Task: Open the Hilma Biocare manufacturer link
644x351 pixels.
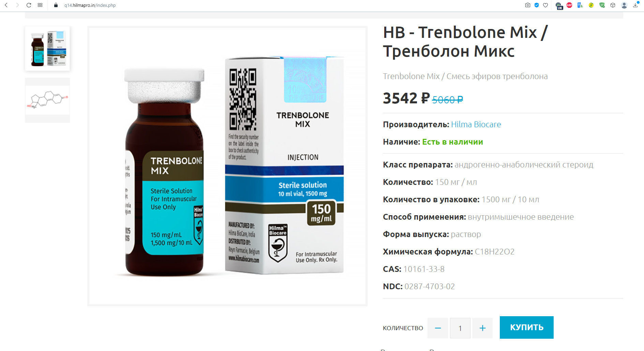Action: [476, 125]
